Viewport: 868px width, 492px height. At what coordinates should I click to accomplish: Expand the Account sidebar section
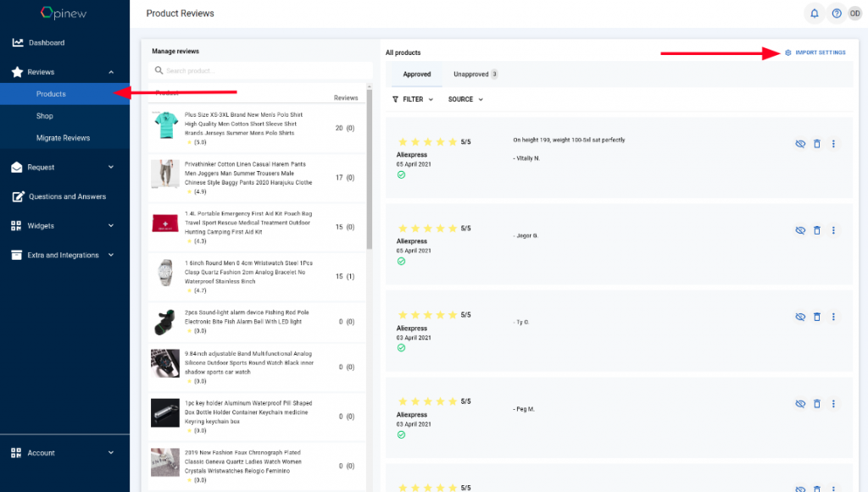tap(111, 453)
